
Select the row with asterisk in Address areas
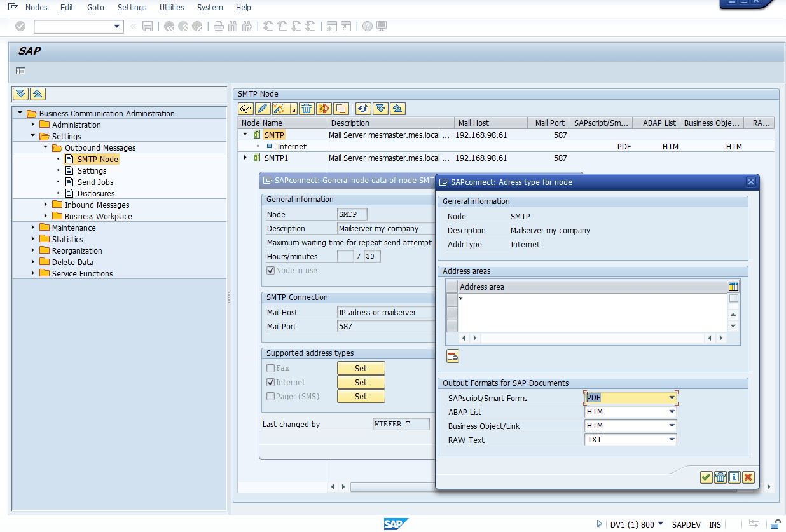point(452,299)
